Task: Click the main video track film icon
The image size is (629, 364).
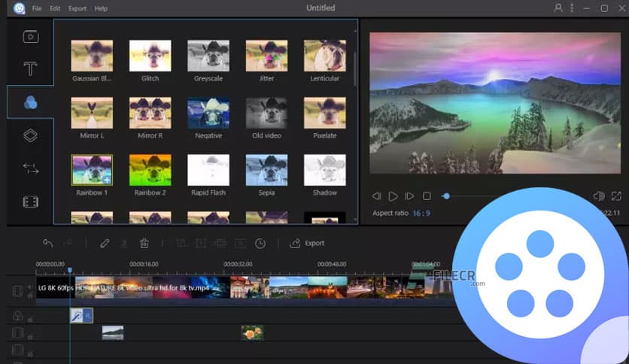Action: (x=17, y=291)
